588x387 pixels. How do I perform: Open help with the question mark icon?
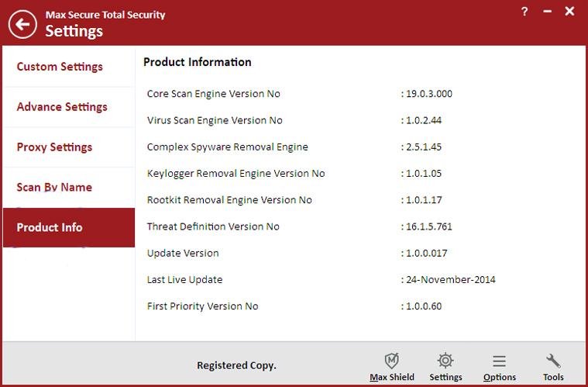click(x=524, y=12)
